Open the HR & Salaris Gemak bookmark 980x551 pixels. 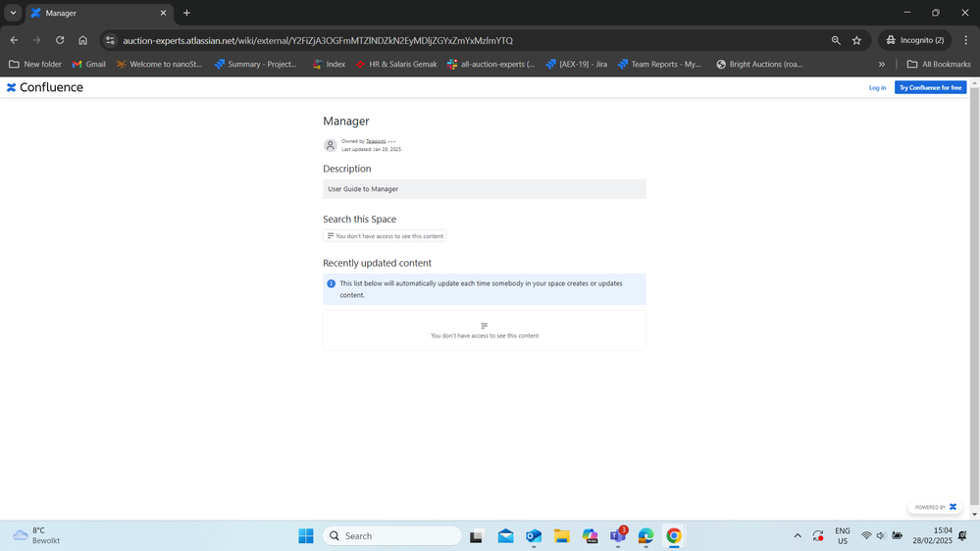396,64
